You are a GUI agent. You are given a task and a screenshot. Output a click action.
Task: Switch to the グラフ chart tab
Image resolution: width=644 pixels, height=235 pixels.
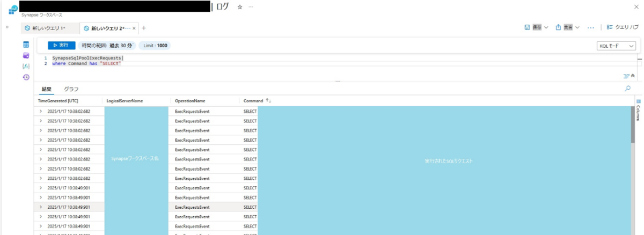(x=71, y=89)
